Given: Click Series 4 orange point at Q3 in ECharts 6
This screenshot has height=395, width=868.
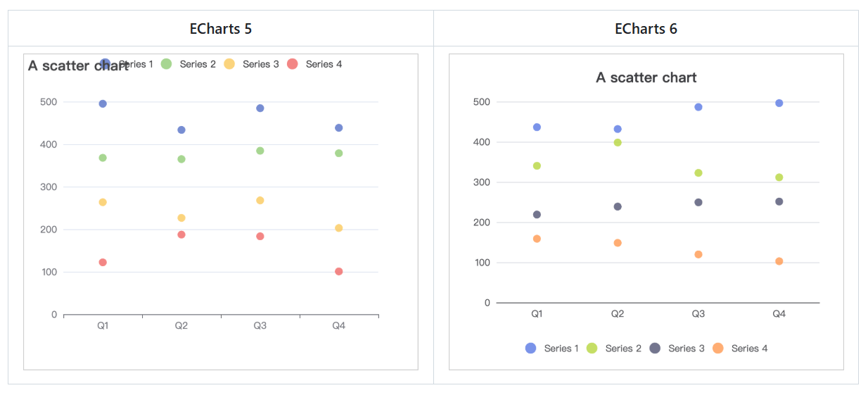Looking at the screenshot, I should [698, 254].
